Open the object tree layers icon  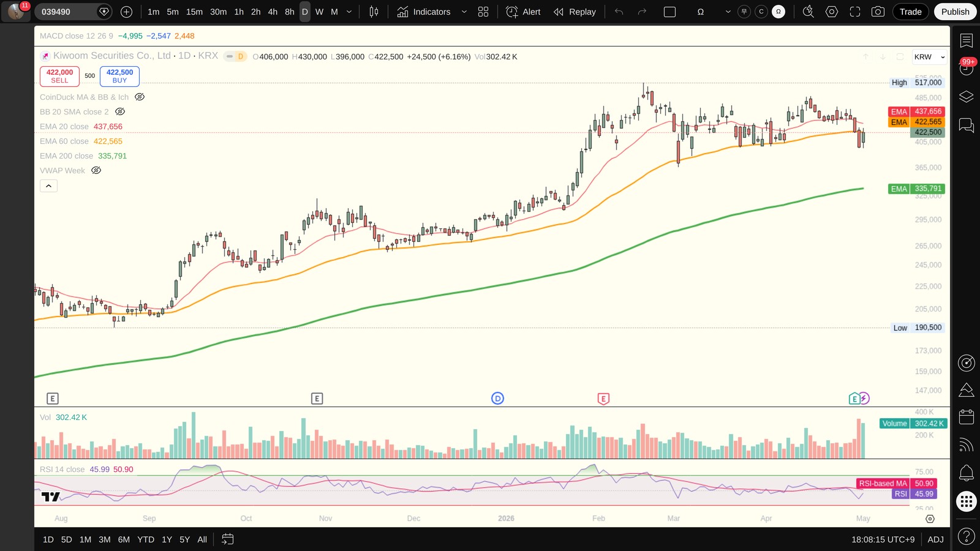click(967, 97)
